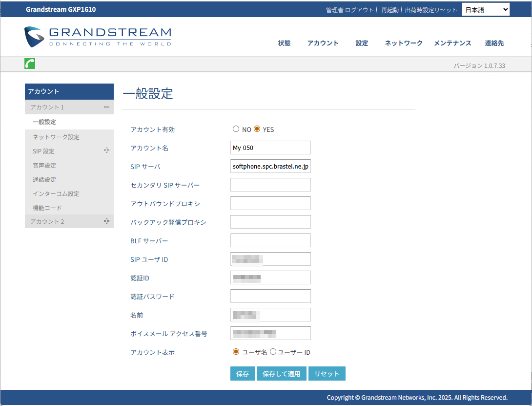The image size is (532, 406).
Task: Expand アカウント 2 with its plus icon
Action: 106,221
